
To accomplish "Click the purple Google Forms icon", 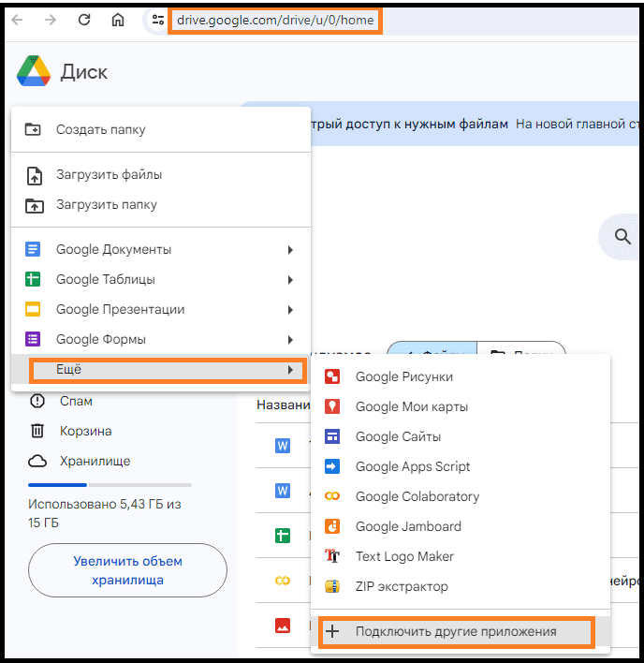I will tap(33, 339).
